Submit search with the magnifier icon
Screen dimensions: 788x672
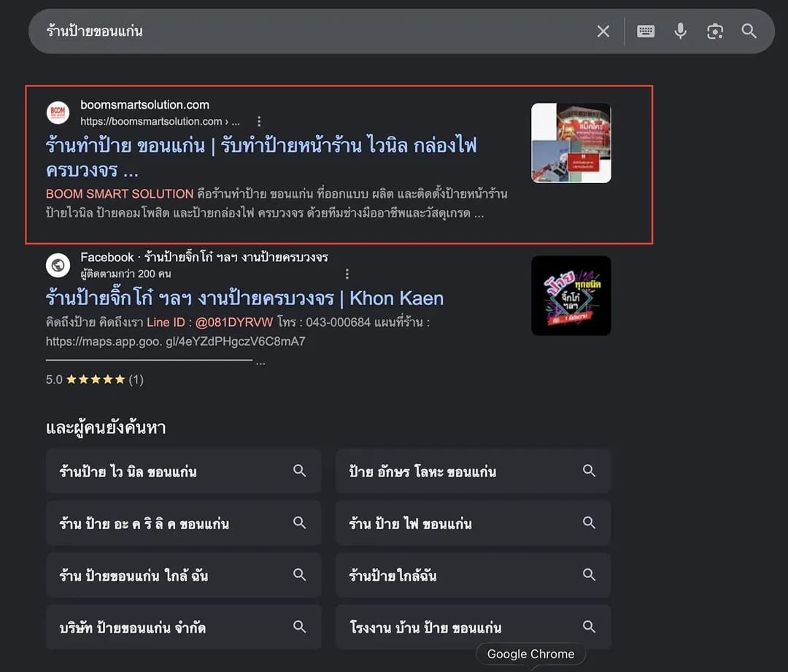click(x=749, y=31)
